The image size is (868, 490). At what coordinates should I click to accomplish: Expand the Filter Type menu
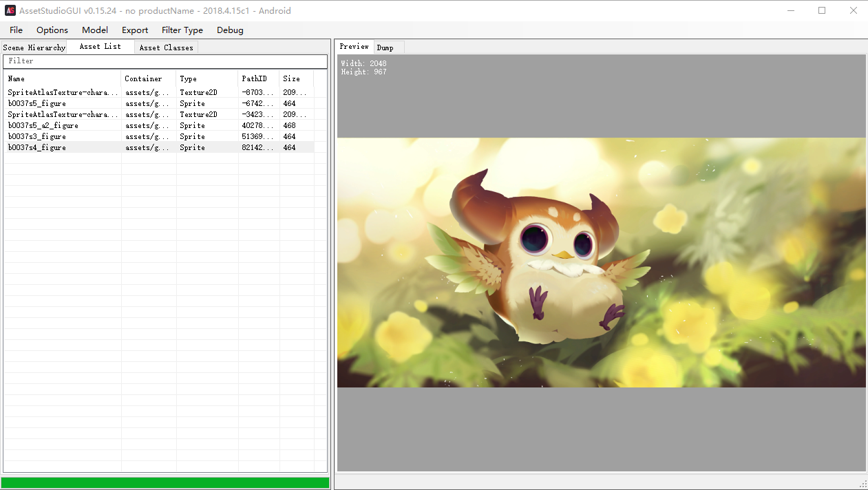182,30
